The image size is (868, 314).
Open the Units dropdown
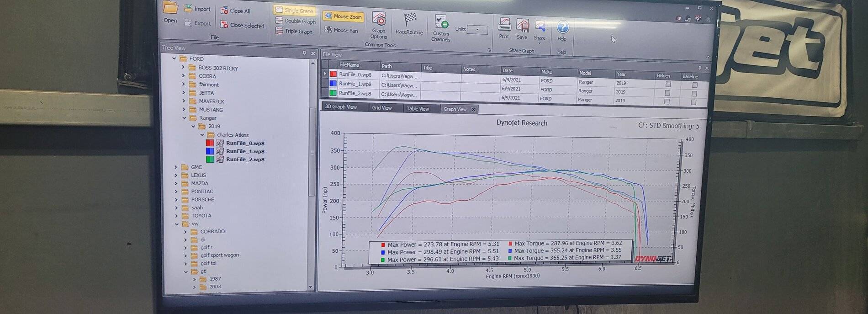(477, 30)
